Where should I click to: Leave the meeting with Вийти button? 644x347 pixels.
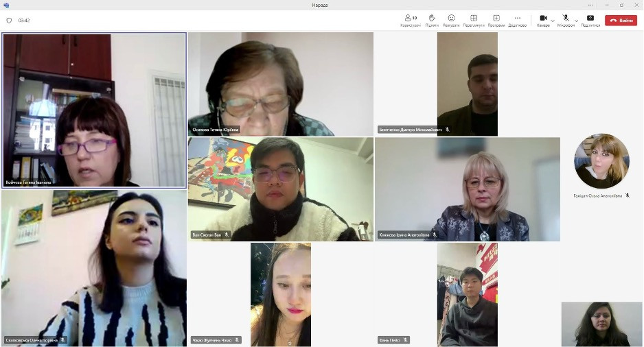[621, 21]
